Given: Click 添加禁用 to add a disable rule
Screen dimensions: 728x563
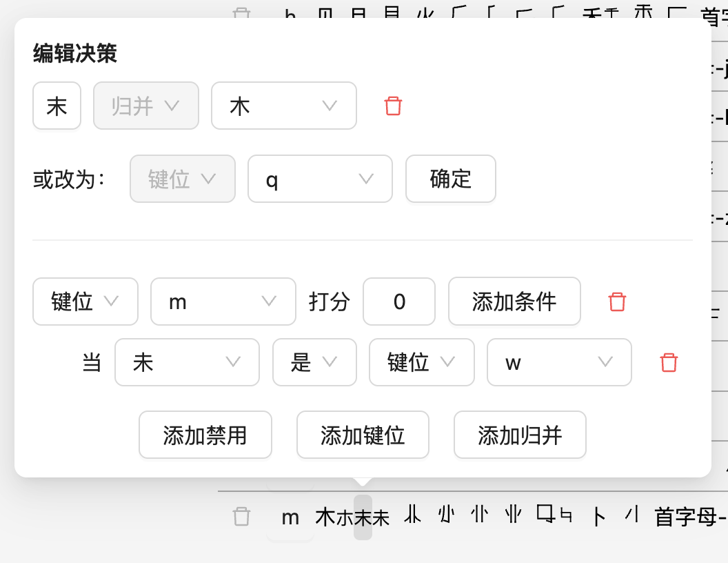Looking at the screenshot, I should point(205,435).
